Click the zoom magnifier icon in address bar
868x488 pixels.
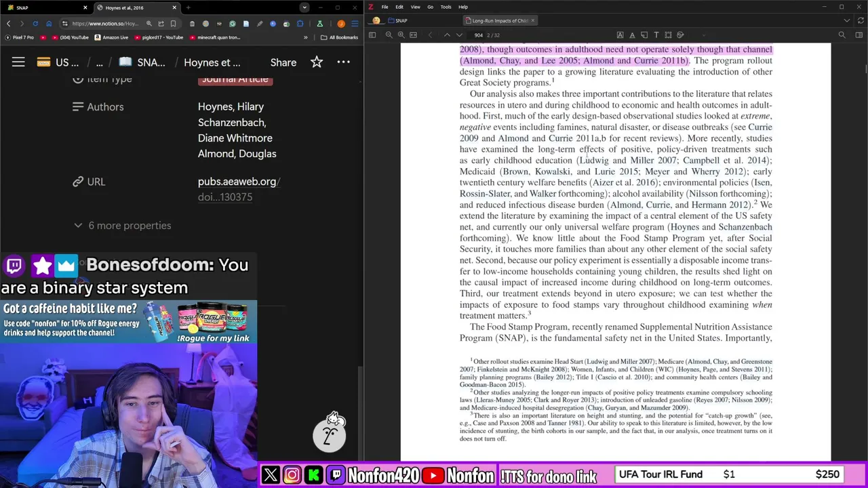(149, 24)
